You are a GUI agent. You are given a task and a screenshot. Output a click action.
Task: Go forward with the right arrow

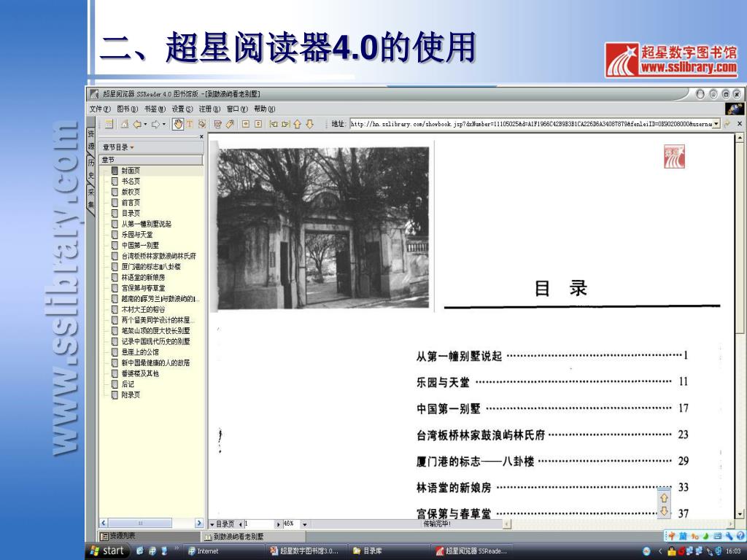click(x=155, y=124)
